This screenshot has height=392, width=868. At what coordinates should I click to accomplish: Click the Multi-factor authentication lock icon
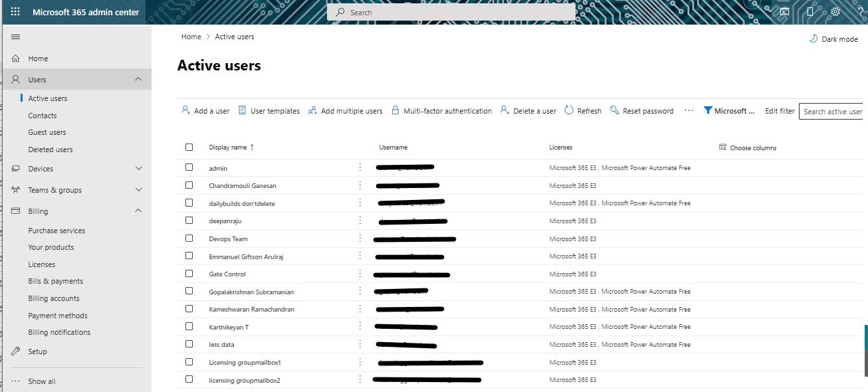(395, 110)
